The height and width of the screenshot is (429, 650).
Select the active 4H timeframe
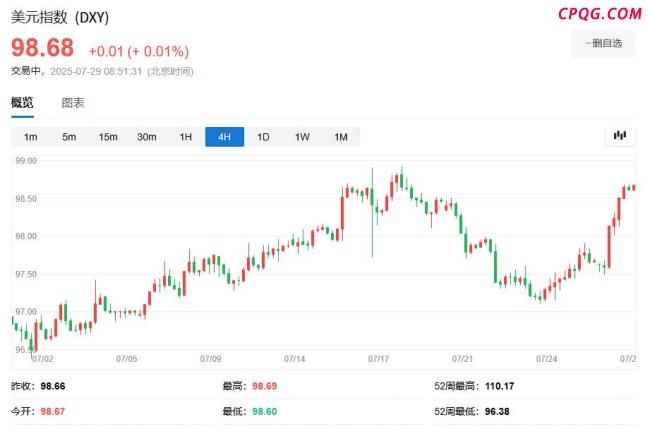click(224, 137)
